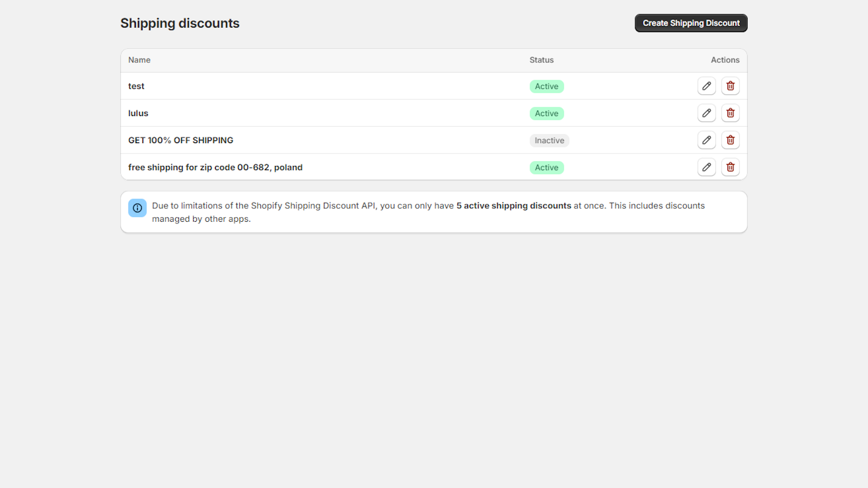868x488 pixels.
Task: Click the Name column header
Action: (x=139, y=60)
